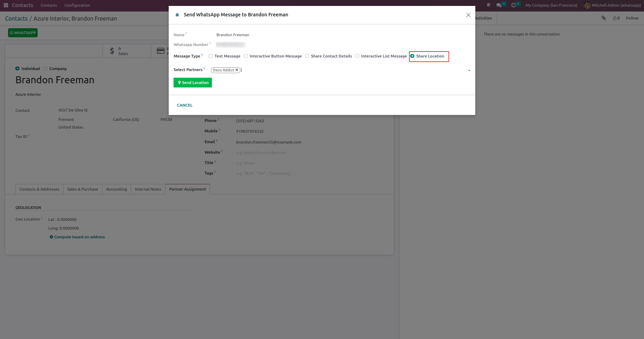
Task: Switch to Sales & Purchase tab
Action: (83, 189)
